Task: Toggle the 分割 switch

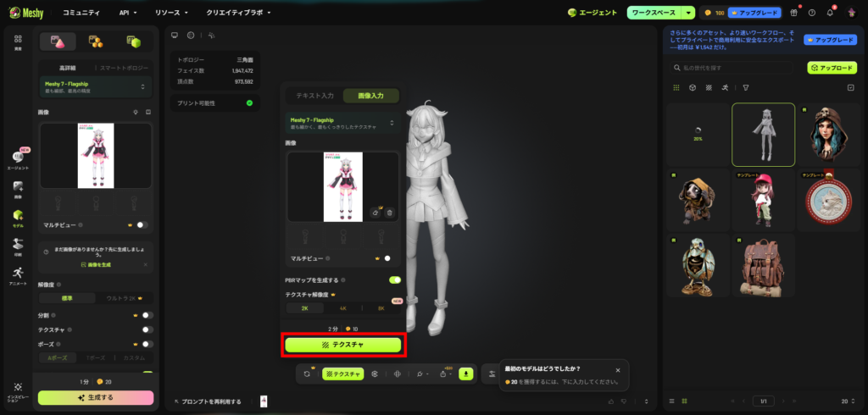Action: coord(147,315)
